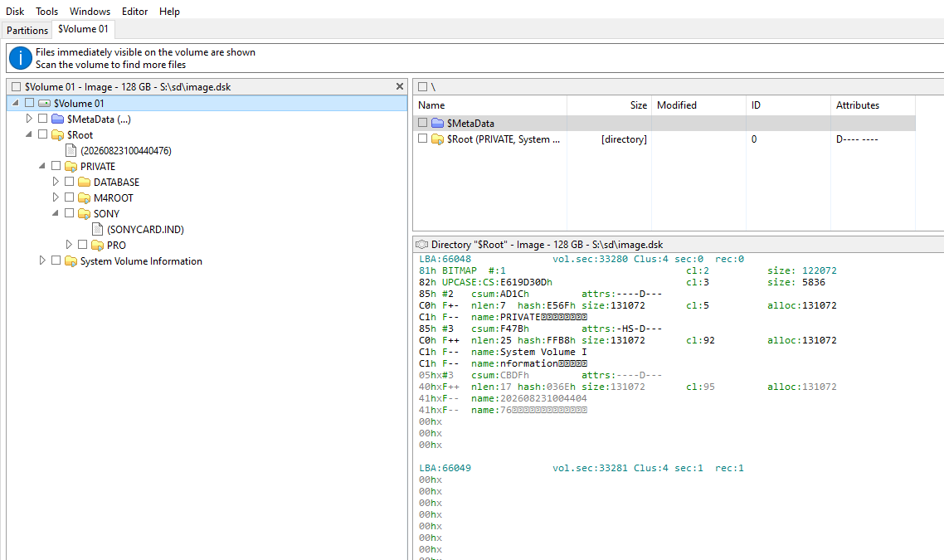The width and height of the screenshot is (944, 560).
Task: Click the LBA:66049 header in directory dump
Action: pos(445,468)
